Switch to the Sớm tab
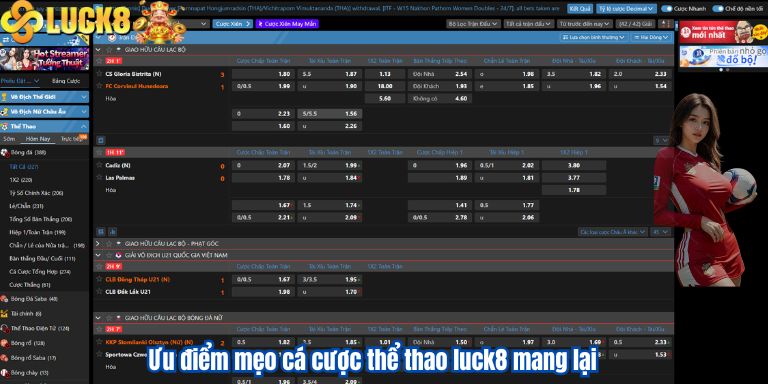This screenshot has width=768, height=384. pyautogui.click(x=9, y=139)
